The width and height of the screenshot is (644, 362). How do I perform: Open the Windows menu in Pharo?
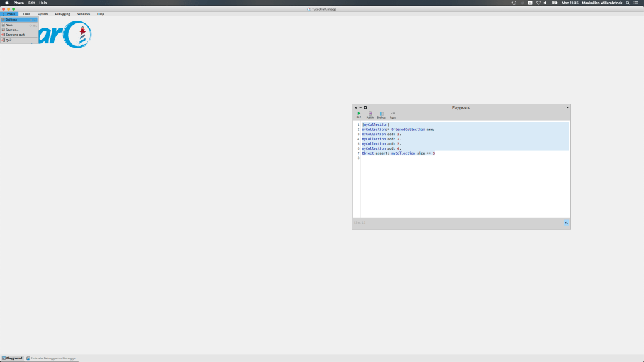[x=84, y=14]
